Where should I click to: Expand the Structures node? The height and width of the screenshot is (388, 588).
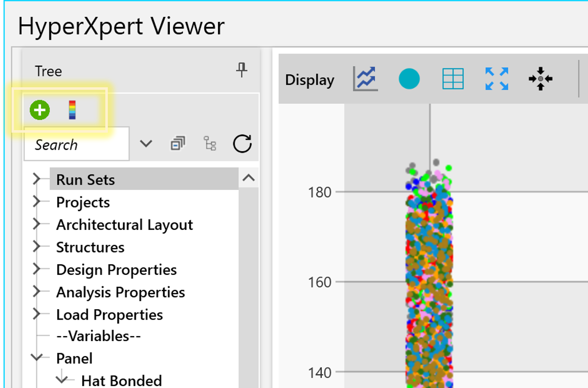(36, 246)
